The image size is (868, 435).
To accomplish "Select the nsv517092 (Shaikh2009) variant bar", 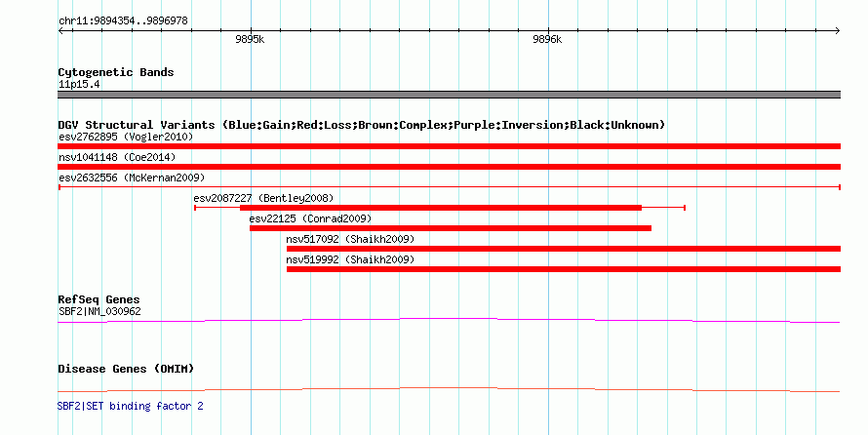I will click(x=564, y=249).
